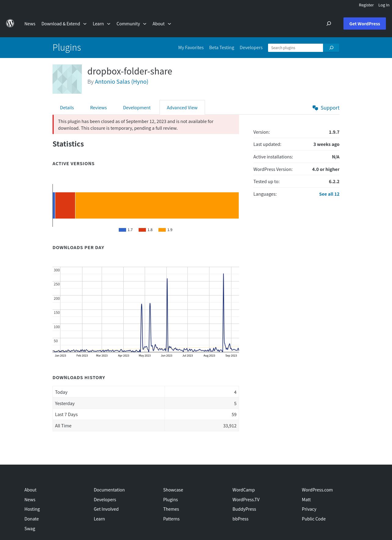The height and width of the screenshot is (540, 392).
Task: Select the Yesterday row label
Action: pyautogui.click(x=65, y=404)
